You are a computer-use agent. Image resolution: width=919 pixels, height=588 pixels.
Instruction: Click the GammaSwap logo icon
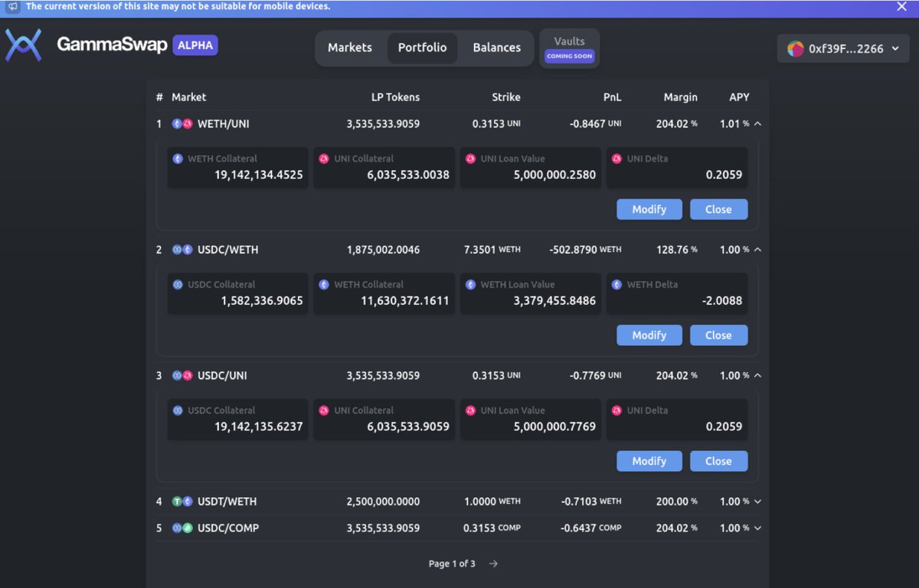point(23,46)
